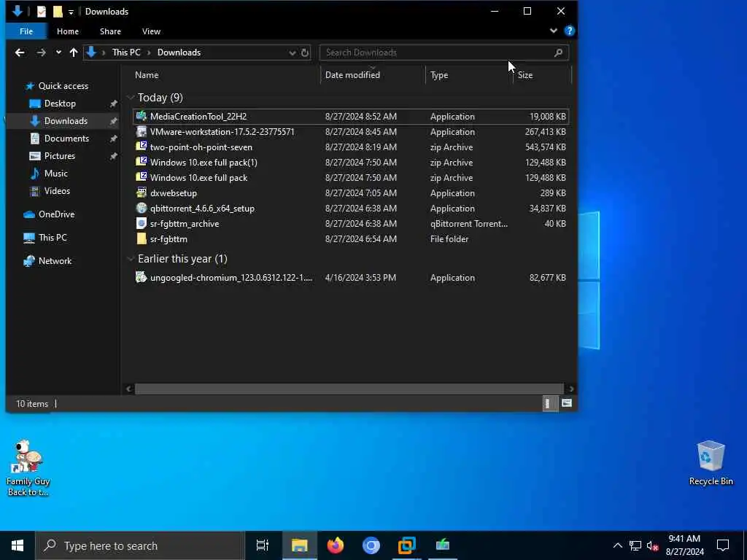This screenshot has width=747, height=560.
Task: Open the volume control in system tray
Action: tap(653, 545)
